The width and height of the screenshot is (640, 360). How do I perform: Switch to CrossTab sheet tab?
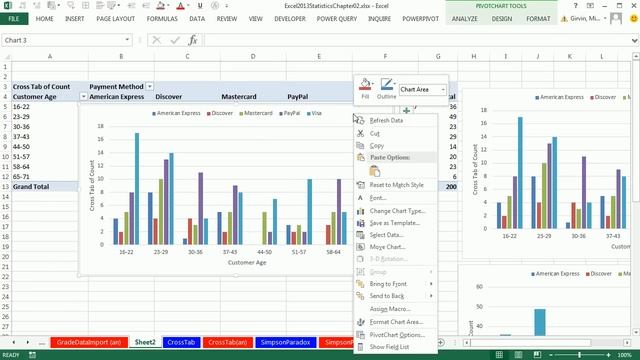point(181,342)
